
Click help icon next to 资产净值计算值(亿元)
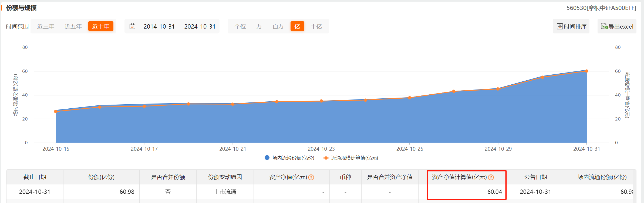tap(491, 177)
